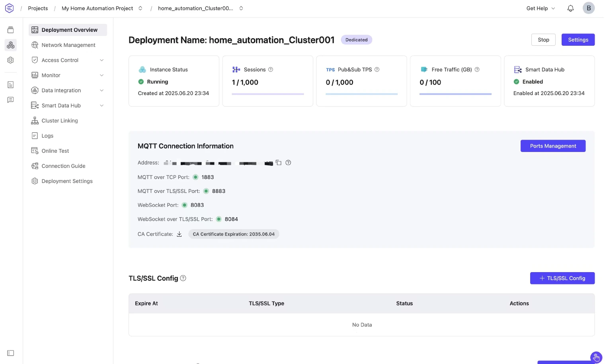
Task: Open Ports Management
Action: pyautogui.click(x=552, y=146)
